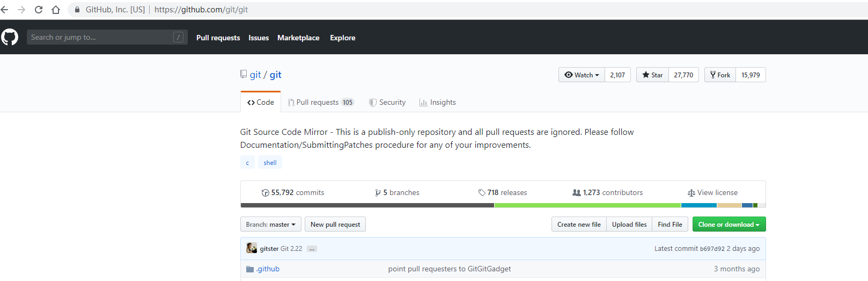Switch to the Code tab
868x281 pixels.
(x=261, y=102)
